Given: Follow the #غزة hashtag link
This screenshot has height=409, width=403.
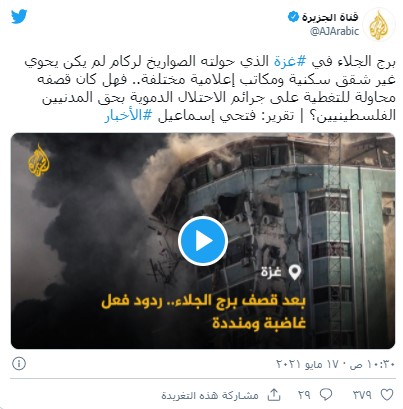Looking at the screenshot, I should [x=288, y=62].
